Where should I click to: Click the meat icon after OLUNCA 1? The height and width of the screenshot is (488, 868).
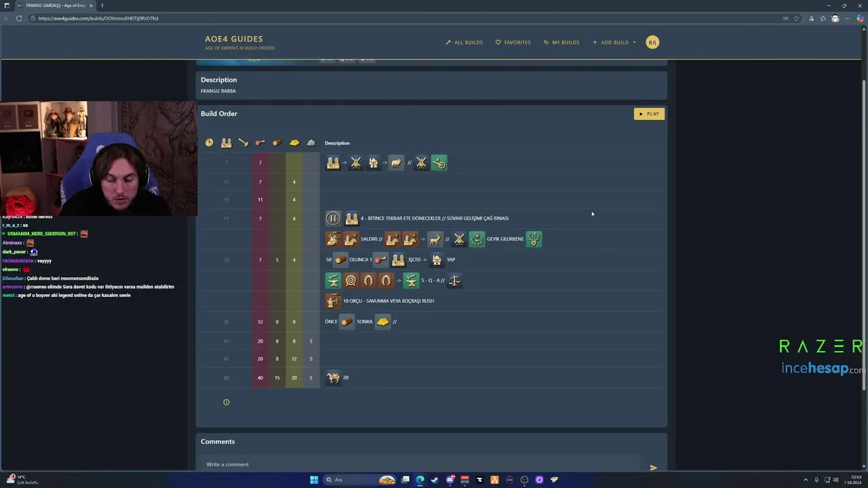(x=380, y=260)
